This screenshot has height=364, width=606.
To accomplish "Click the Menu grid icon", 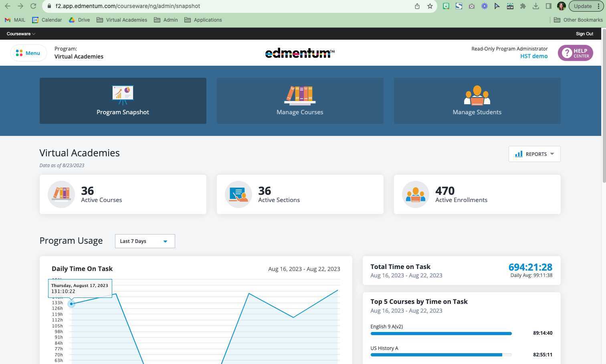I will 18,53.
